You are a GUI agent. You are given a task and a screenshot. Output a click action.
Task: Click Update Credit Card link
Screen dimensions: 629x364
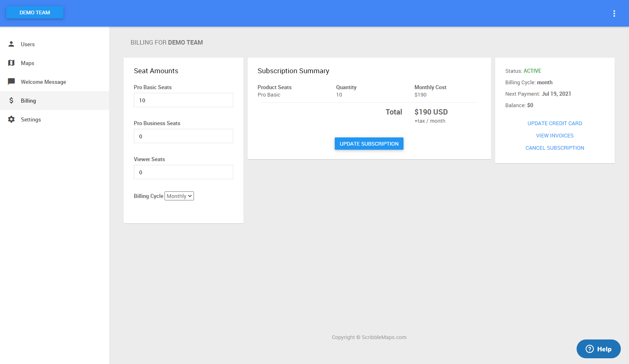pyautogui.click(x=555, y=124)
